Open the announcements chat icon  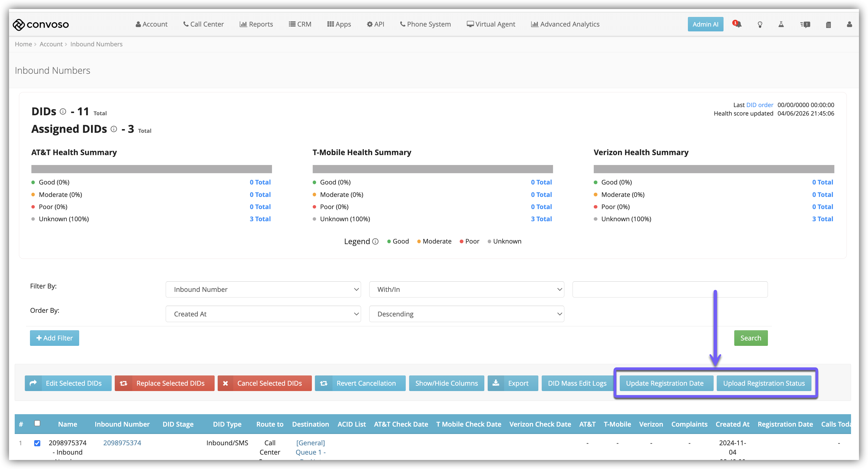click(805, 25)
